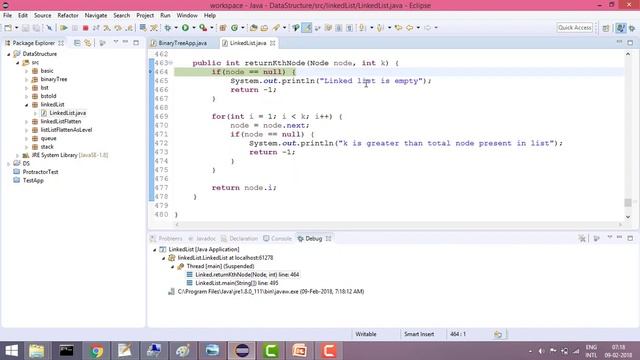Click the New Java Class green icon
The image size is (640, 360).
click(234, 28)
